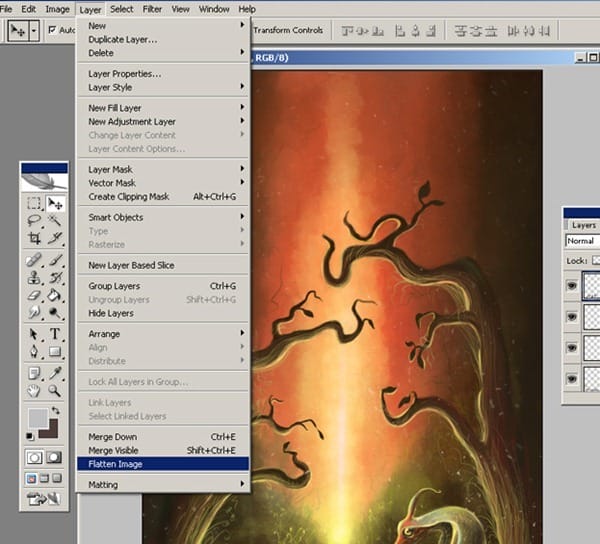Image resolution: width=600 pixels, height=544 pixels.
Task: Switch to the Layers panel tab
Action: (583, 226)
